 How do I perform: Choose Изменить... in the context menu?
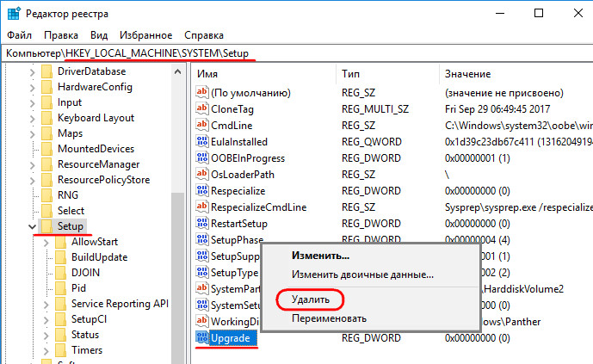coord(320,256)
